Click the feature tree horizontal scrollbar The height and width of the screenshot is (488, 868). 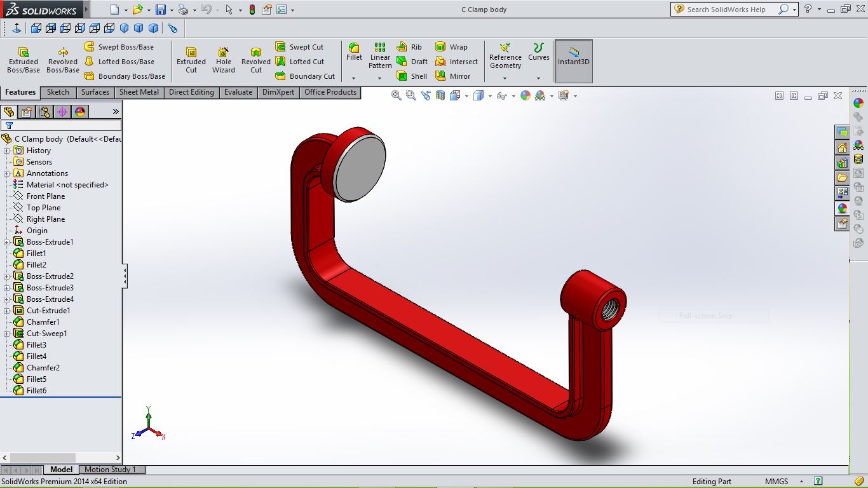coord(61,457)
